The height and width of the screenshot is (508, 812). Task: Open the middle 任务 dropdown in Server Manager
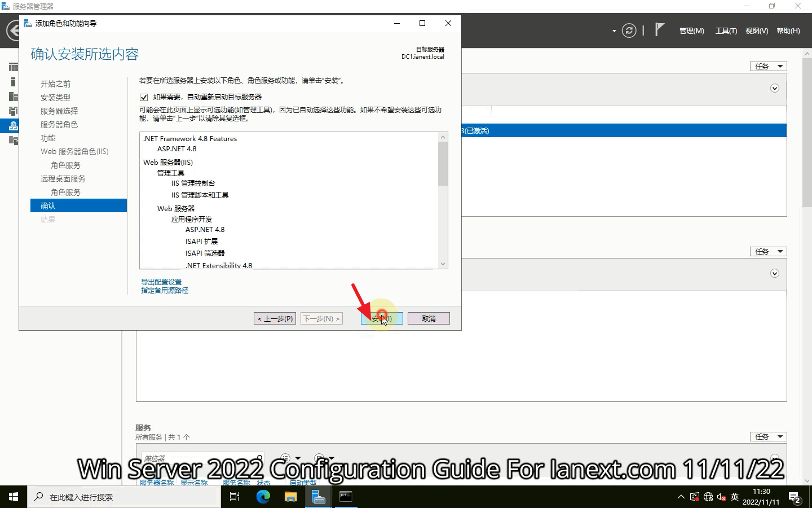pos(768,251)
